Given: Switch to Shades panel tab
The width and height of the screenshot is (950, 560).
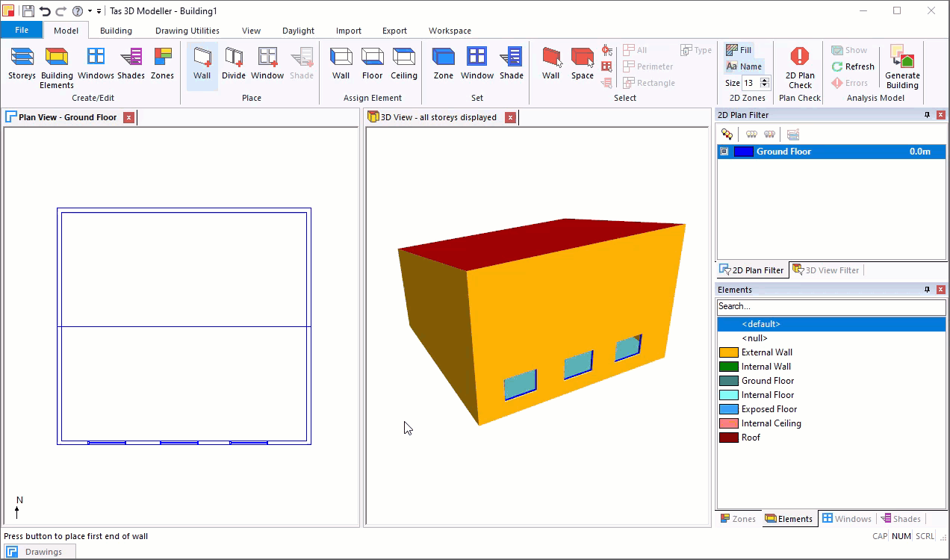Looking at the screenshot, I should pyautogui.click(x=900, y=519).
